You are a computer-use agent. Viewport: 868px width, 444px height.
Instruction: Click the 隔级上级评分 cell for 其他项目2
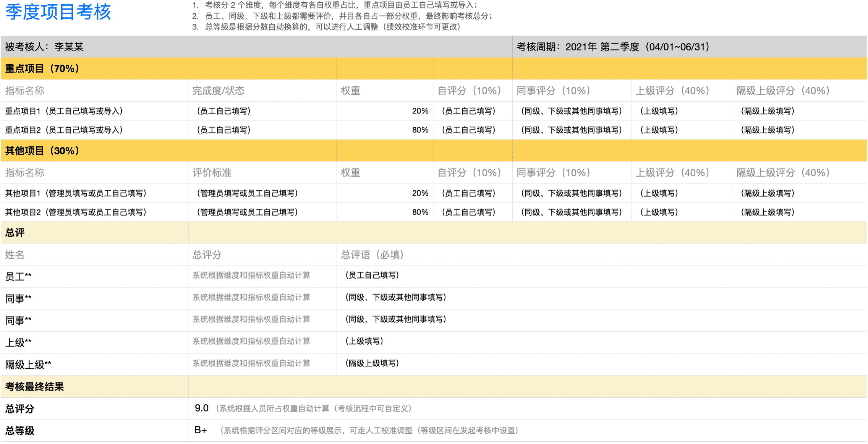[x=800, y=212]
